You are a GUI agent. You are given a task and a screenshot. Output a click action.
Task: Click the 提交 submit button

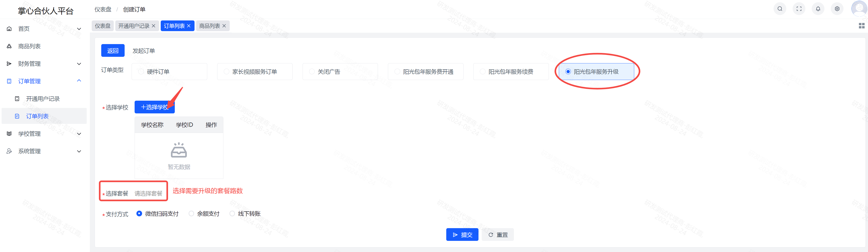click(462, 235)
